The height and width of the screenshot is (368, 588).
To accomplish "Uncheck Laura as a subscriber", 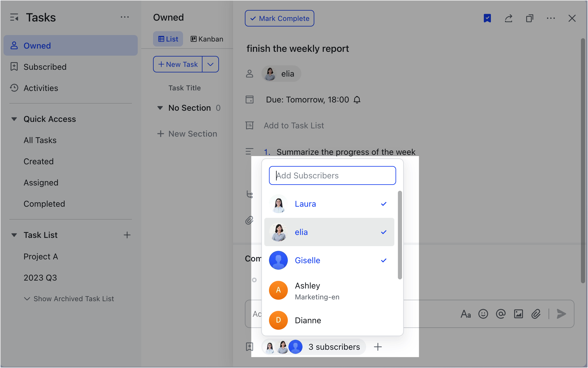I will click(x=383, y=203).
